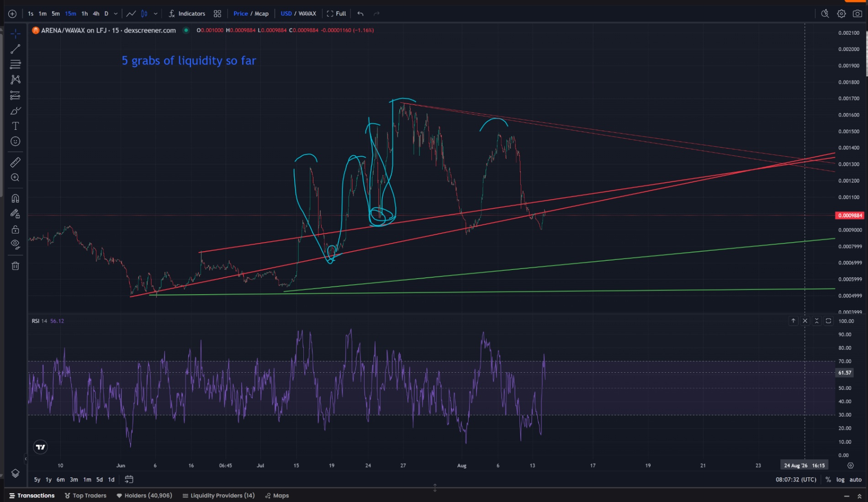Select the trend line drawing tool

point(15,49)
